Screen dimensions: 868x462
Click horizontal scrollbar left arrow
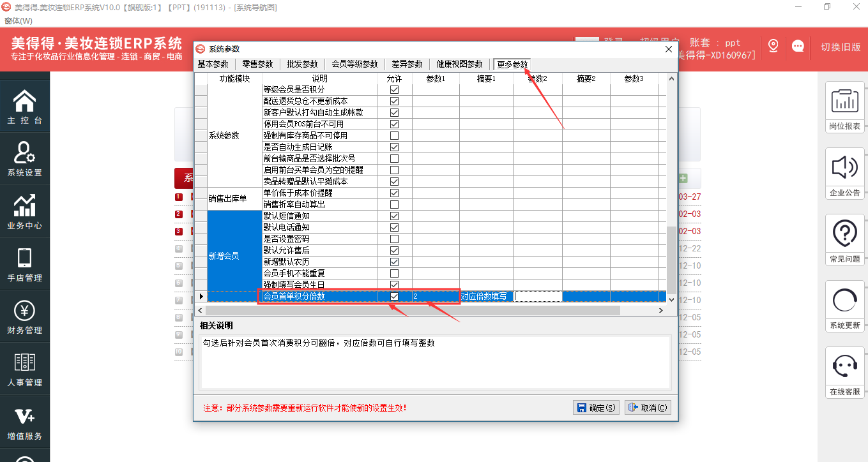coord(200,310)
